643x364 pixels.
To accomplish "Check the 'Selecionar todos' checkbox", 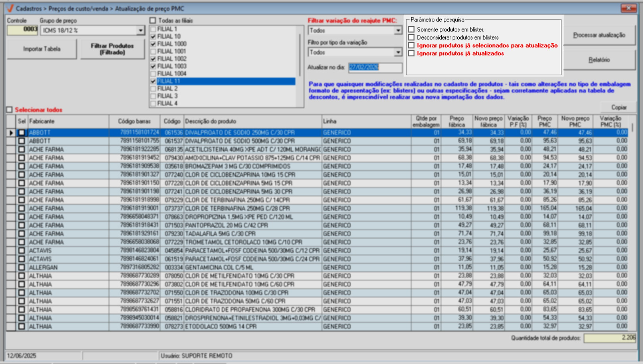I will point(10,110).
